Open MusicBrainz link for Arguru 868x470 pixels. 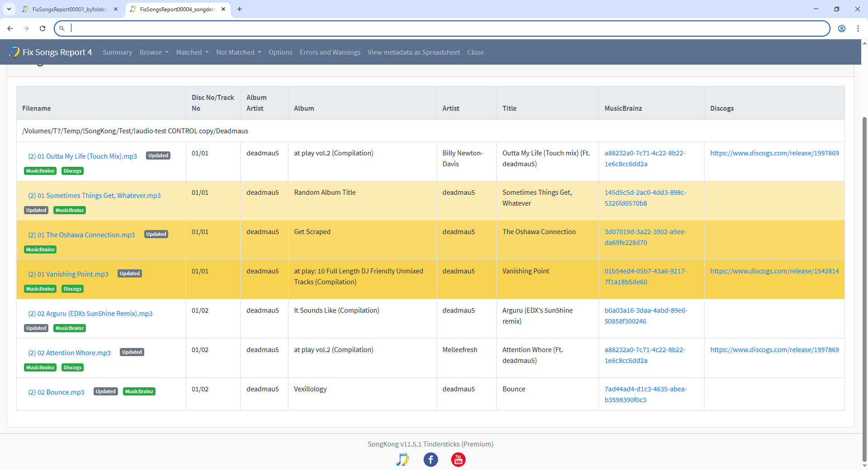[646, 316]
